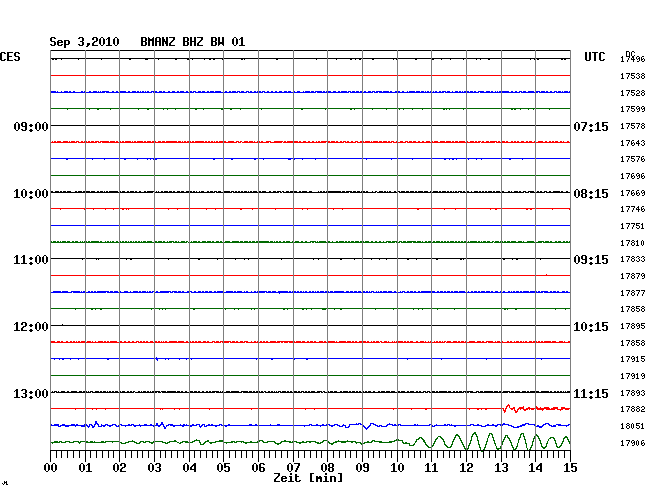650x494 pixels.
Task: Click the "13:00" local time label
Action: pyautogui.click(x=31, y=393)
